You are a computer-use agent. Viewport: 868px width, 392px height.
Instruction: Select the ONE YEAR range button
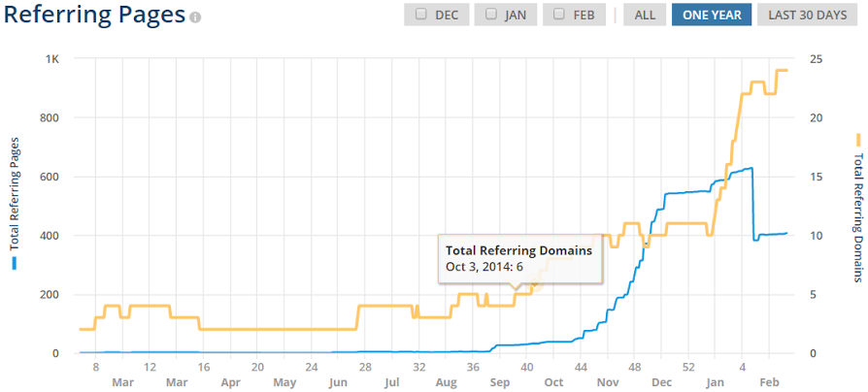click(712, 15)
